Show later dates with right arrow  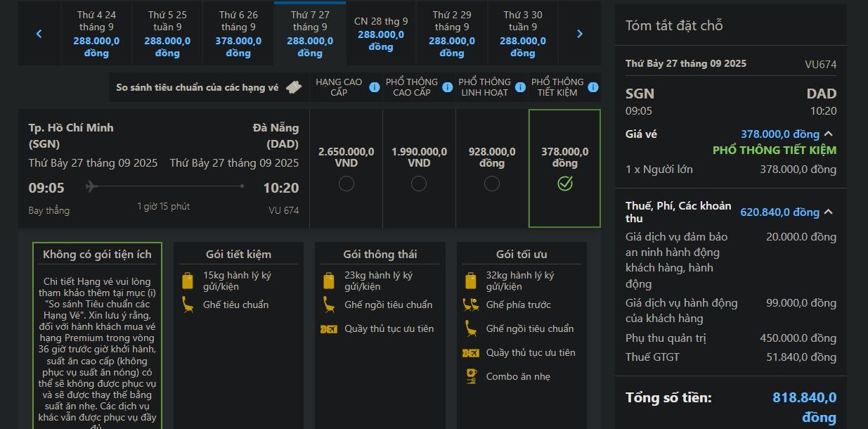coord(580,34)
